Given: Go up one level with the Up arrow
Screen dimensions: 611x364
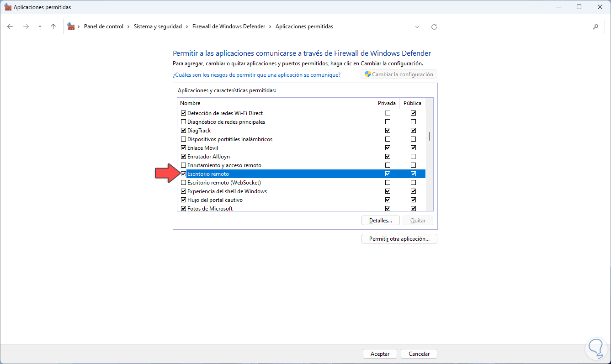Looking at the screenshot, I should pyautogui.click(x=53, y=26).
